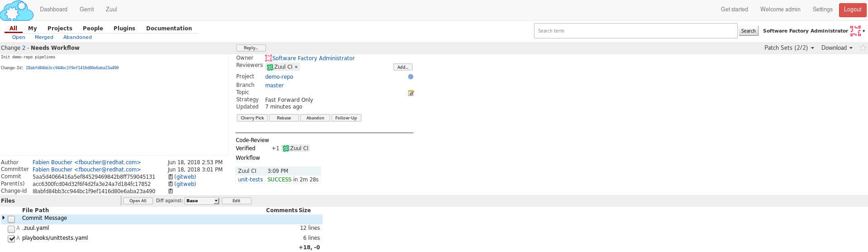Open the Diff against Base selector

(x=202, y=201)
